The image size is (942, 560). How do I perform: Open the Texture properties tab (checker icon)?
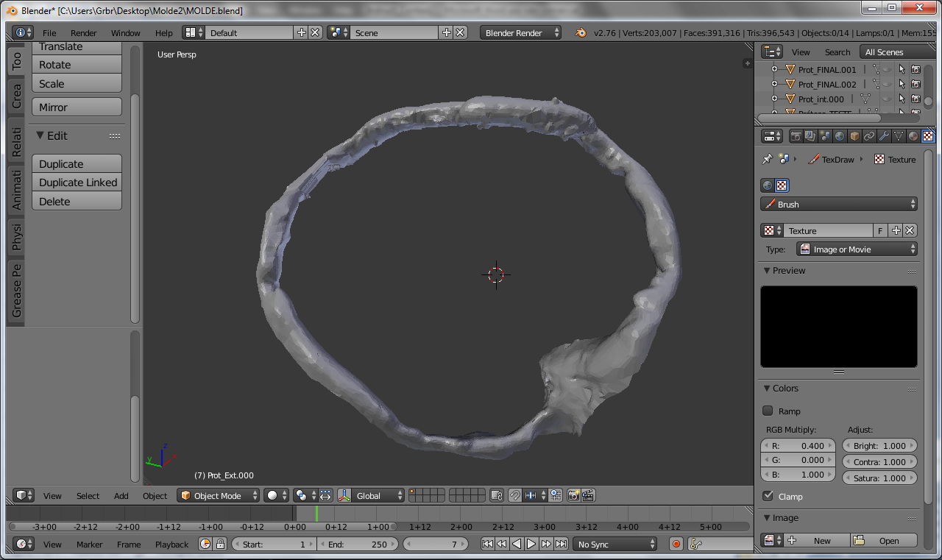(x=928, y=136)
